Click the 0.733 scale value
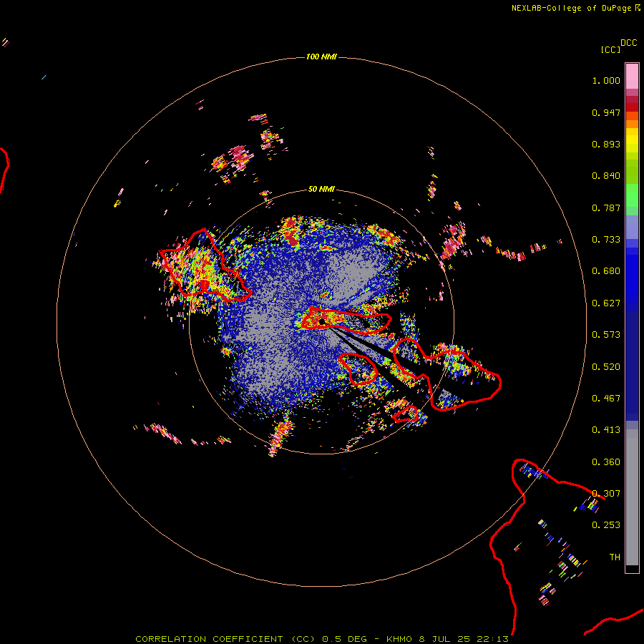Image resolution: width=644 pixels, height=644 pixels. (x=606, y=240)
